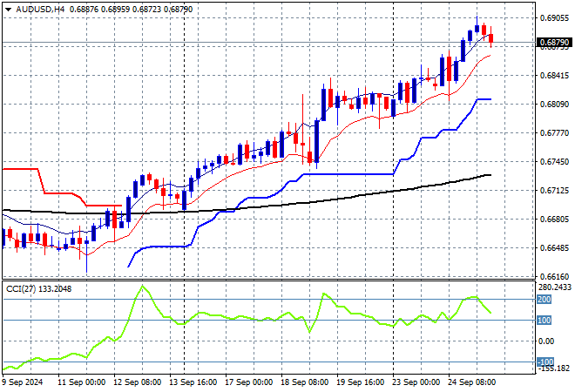Click the CCI 200 level label
This screenshot has height=392, width=575.
545,300
